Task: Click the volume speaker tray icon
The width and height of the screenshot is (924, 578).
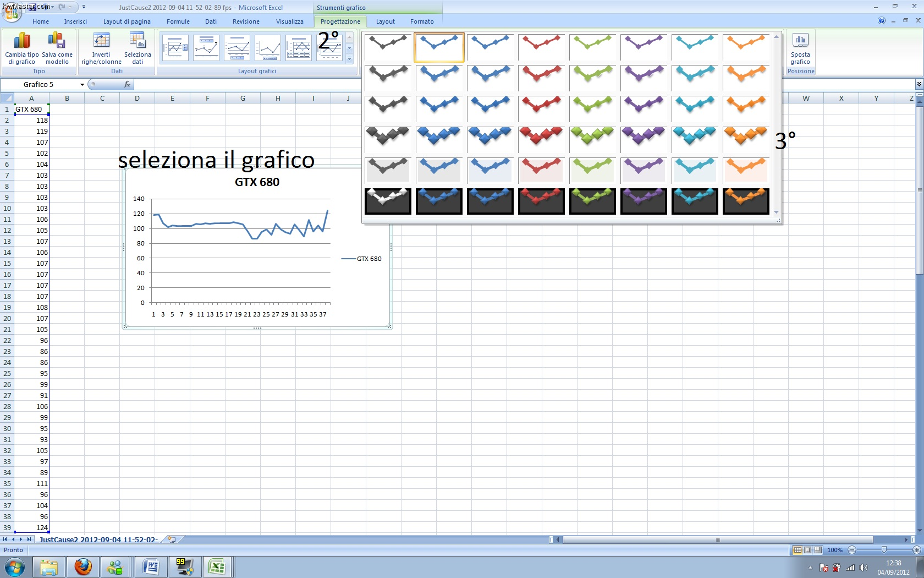Action: pos(864,568)
